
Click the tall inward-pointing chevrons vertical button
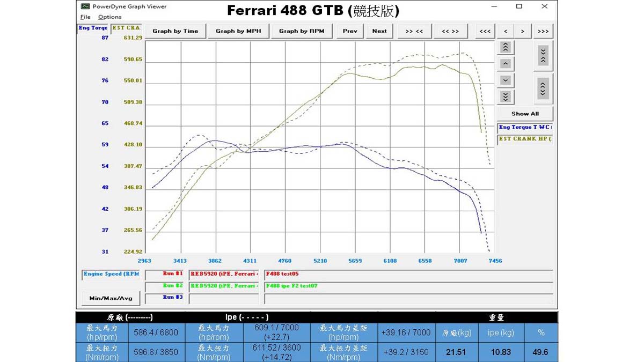tap(543, 55)
